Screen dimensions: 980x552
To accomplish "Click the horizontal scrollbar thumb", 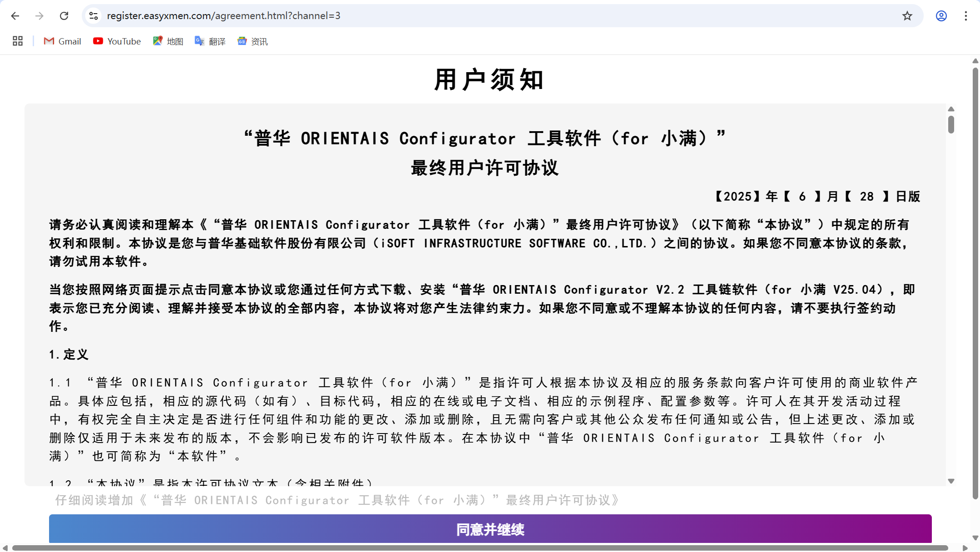I will point(480,548).
